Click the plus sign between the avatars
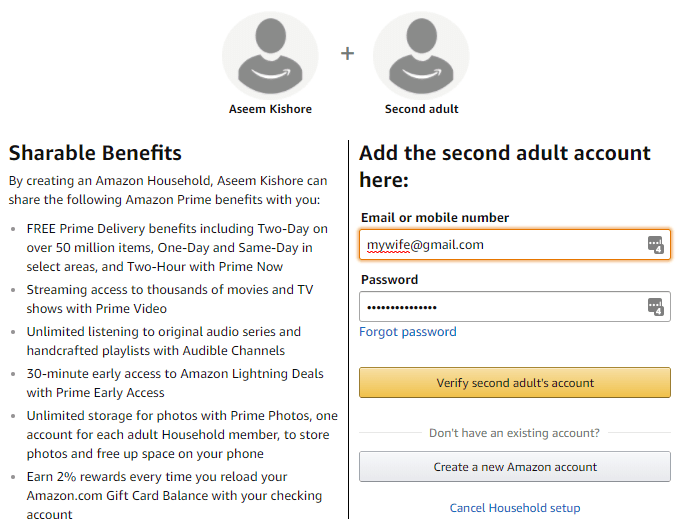678x519 pixels. [x=347, y=54]
